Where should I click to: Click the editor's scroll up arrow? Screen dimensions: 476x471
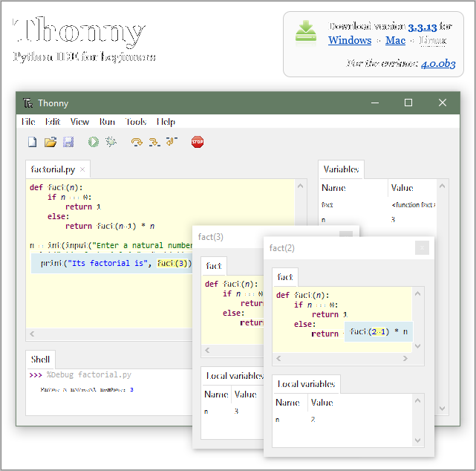[301, 186]
